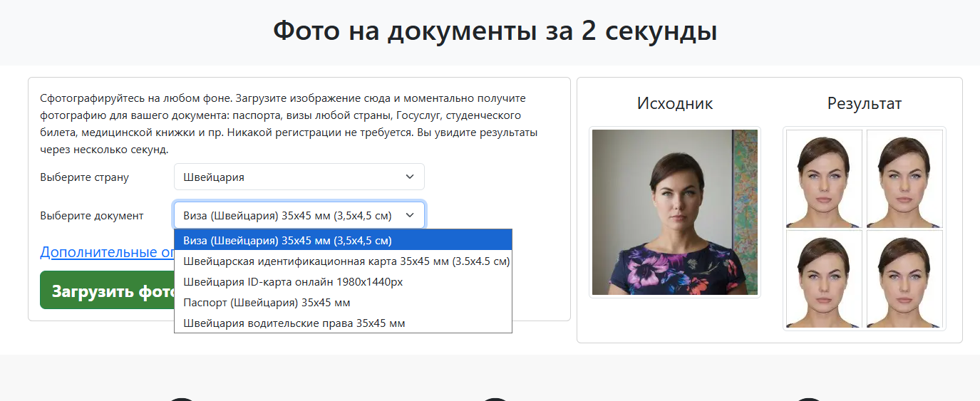Open the country dropdown showing Швейцария
This screenshot has width=980, height=401.
(299, 177)
